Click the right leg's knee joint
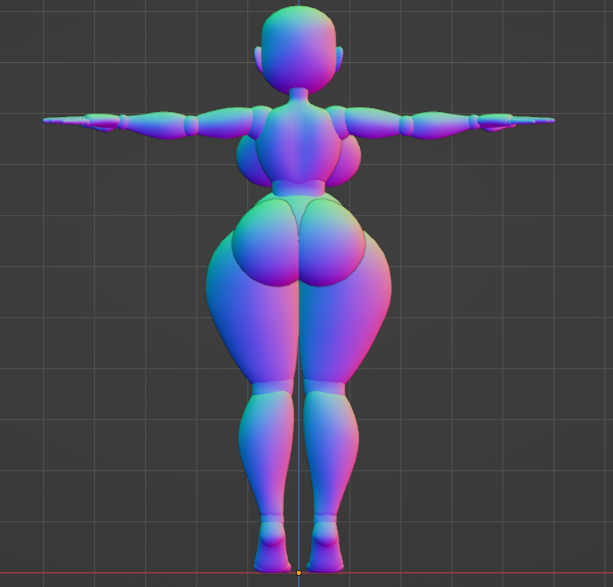 point(324,387)
